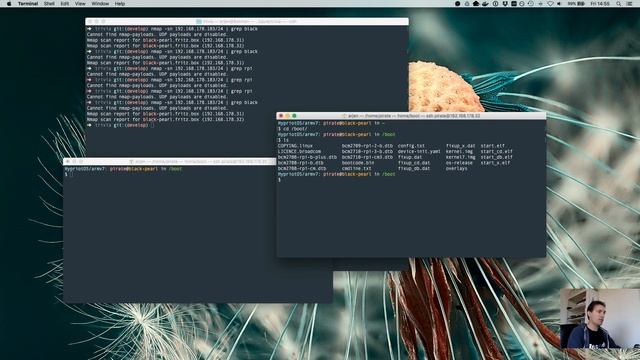The height and width of the screenshot is (360, 640).
Task: Click the first dark round menu bar status icon
Action: click(x=458, y=4)
